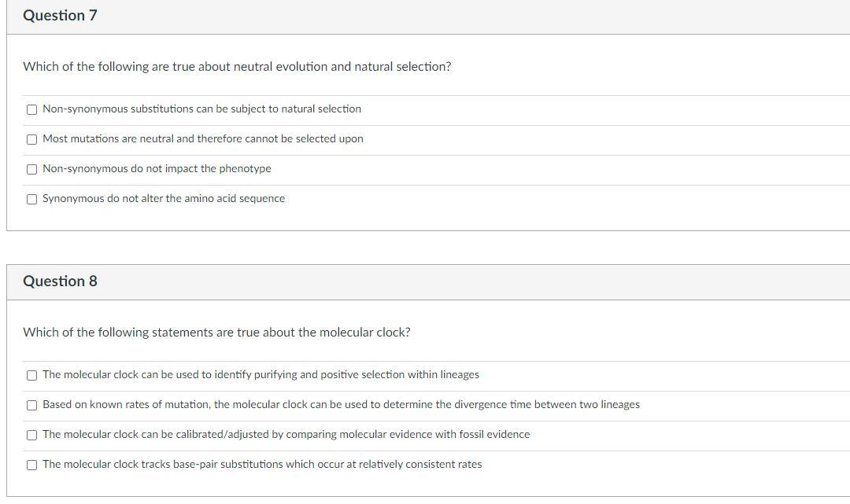Screen dimensions: 850x504
Task: Tick checkbox for 'Based on known rates of mutation'
Action: (x=31, y=405)
